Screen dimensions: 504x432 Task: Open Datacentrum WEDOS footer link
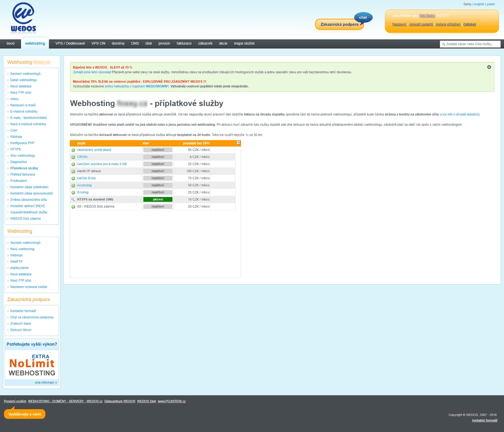[119, 401]
